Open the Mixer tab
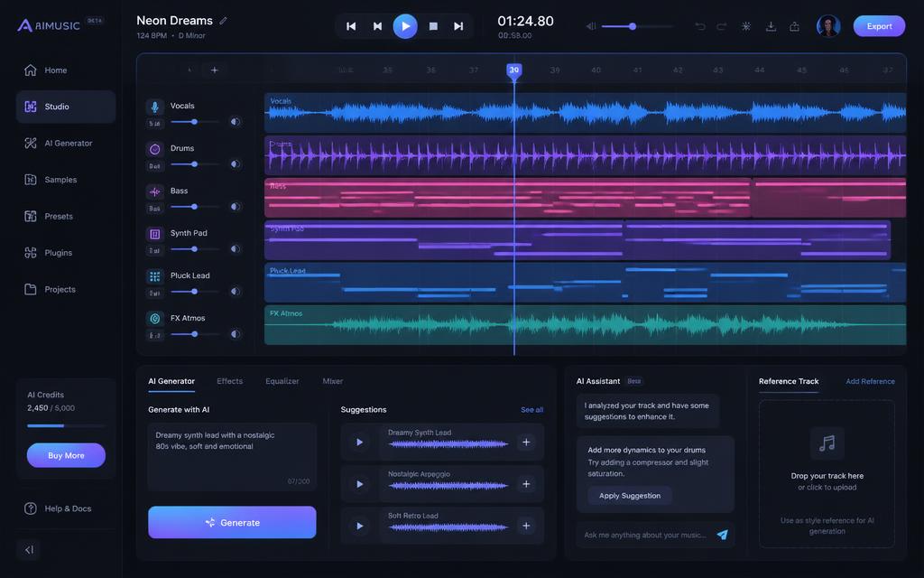This screenshot has width=924, height=578. 332,381
